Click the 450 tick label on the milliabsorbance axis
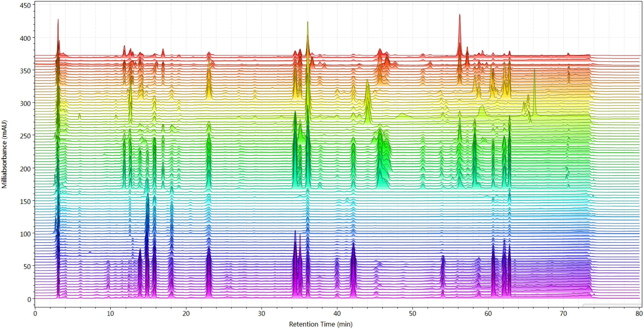 coord(26,5)
